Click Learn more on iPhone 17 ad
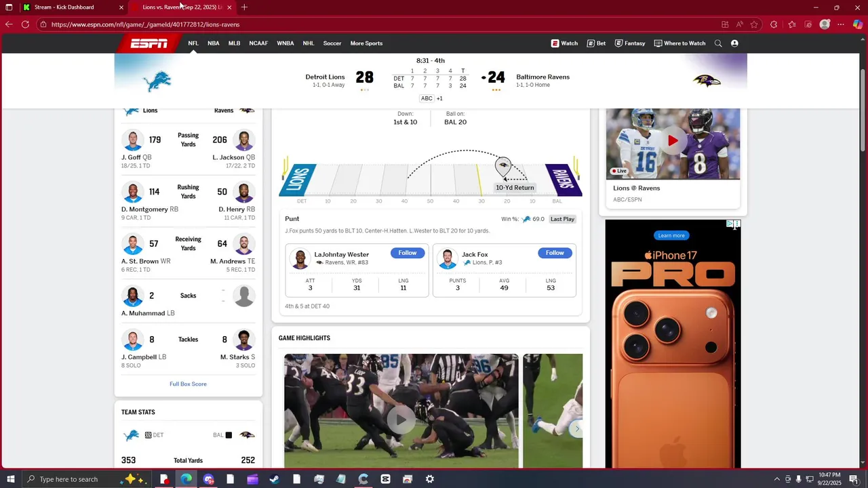Viewport: 868px width, 488px height. pos(671,235)
